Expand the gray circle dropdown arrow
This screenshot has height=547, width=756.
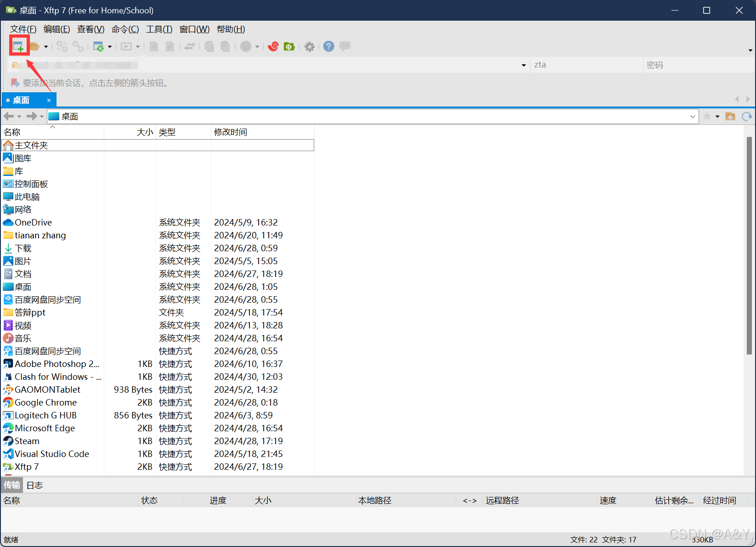(257, 47)
